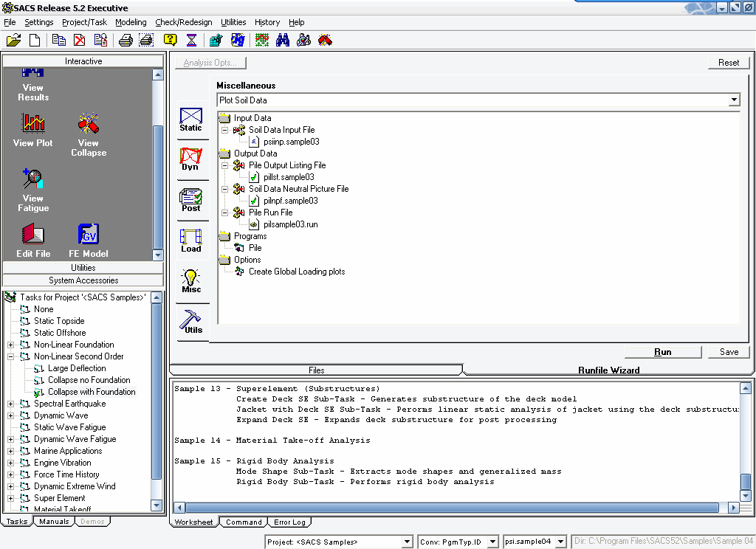Click the globe toolbar icon
The image size is (756, 549).
tap(238, 40)
